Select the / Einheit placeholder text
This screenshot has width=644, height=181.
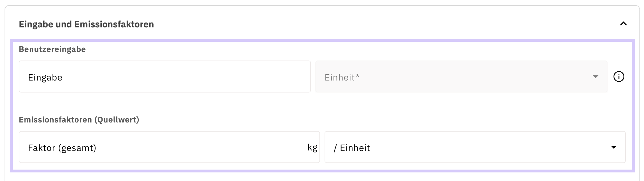[352, 148]
